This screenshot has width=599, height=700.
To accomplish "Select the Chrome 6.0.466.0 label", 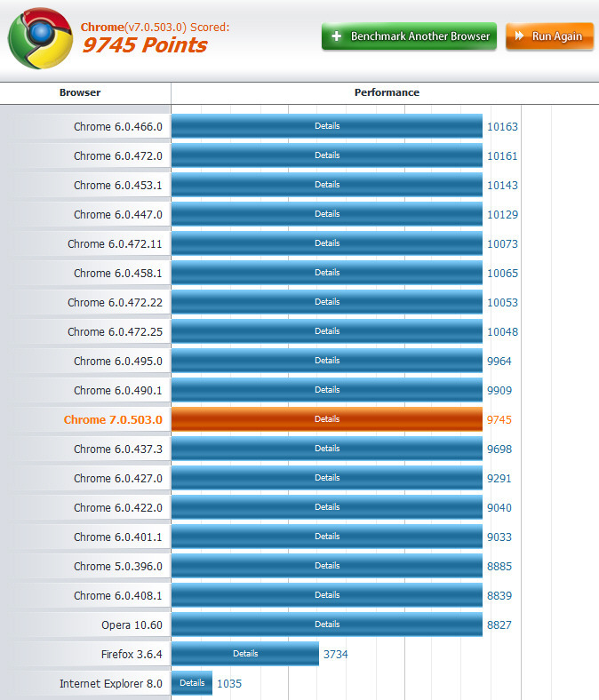I will click(x=118, y=127).
